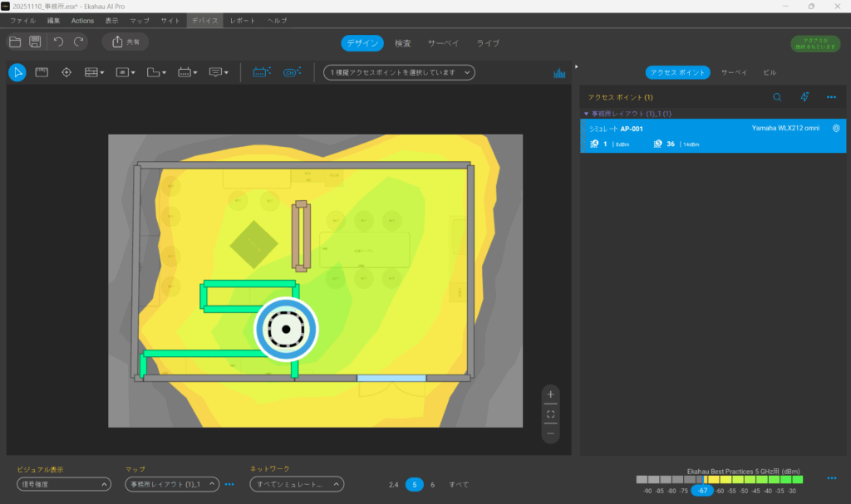Viewport: 851px width, 504px height.
Task: Open the spectrum bars chart icon
Action: (559, 73)
